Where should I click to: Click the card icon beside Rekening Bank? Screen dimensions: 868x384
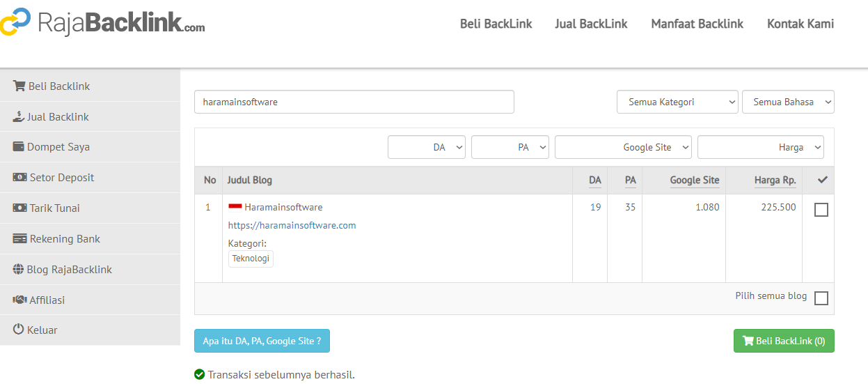coord(19,239)
